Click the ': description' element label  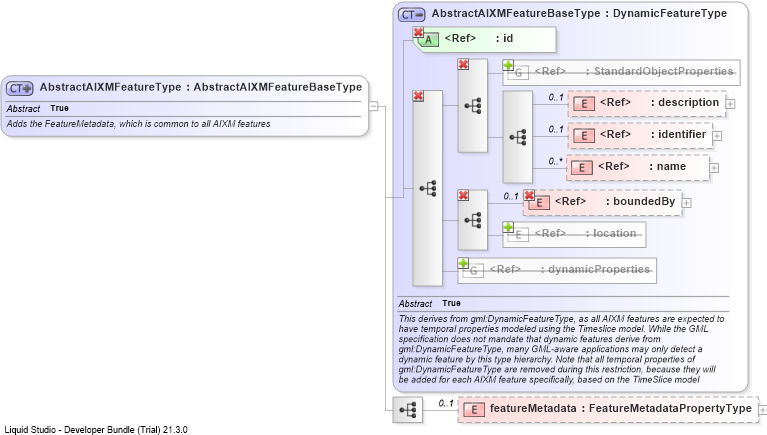[x=685, y=102]
